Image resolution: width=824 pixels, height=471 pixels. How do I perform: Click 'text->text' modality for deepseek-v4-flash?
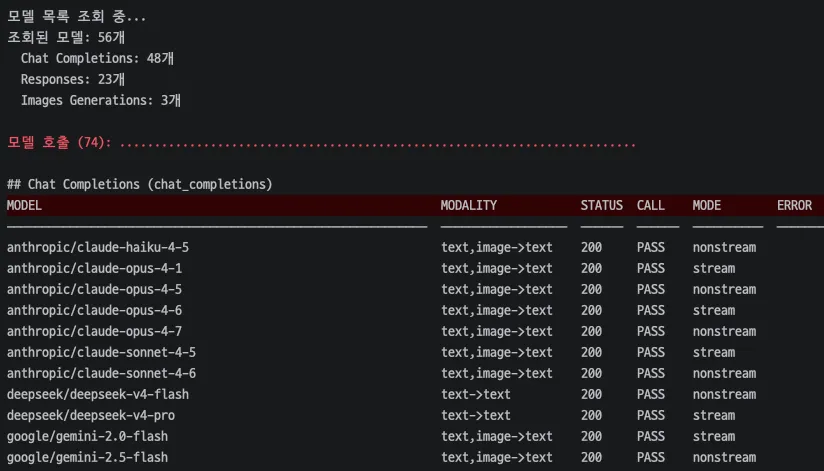(x=476, y=394)
